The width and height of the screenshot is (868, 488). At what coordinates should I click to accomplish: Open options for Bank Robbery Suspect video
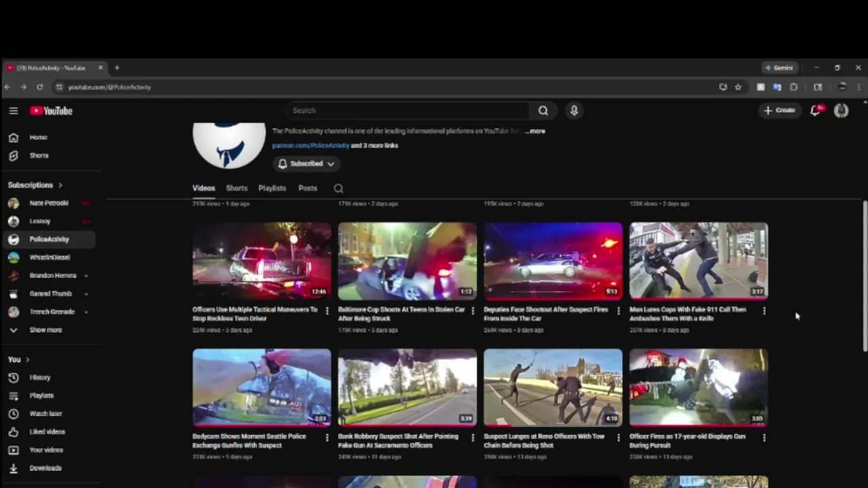click(x=473, y=438)
